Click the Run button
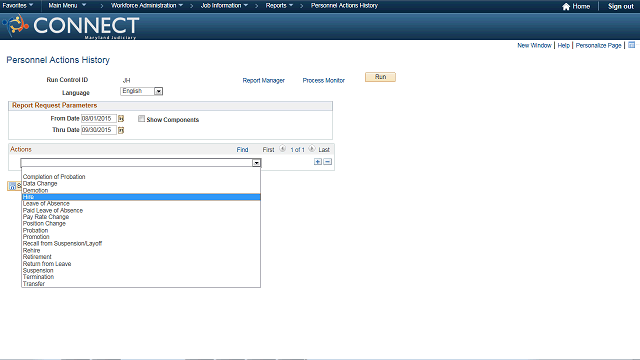This screenshot has width=640, height=360. pyautogui.click(x=380, y=77)
